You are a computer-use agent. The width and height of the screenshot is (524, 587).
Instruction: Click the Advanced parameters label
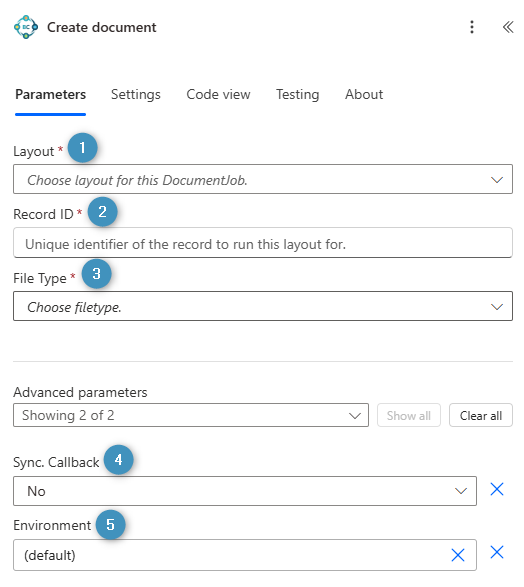tap(80, 392)
